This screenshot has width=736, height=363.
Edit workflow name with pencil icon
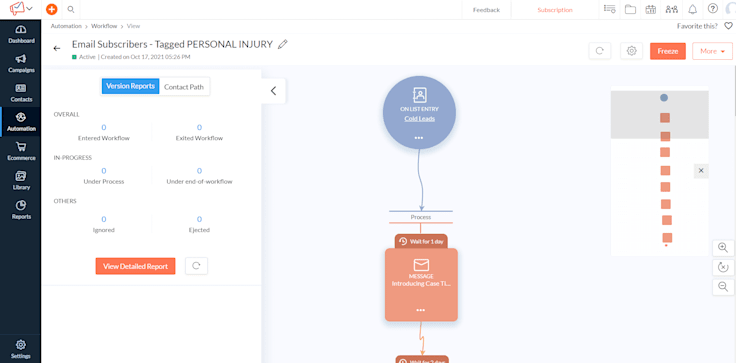282,45
